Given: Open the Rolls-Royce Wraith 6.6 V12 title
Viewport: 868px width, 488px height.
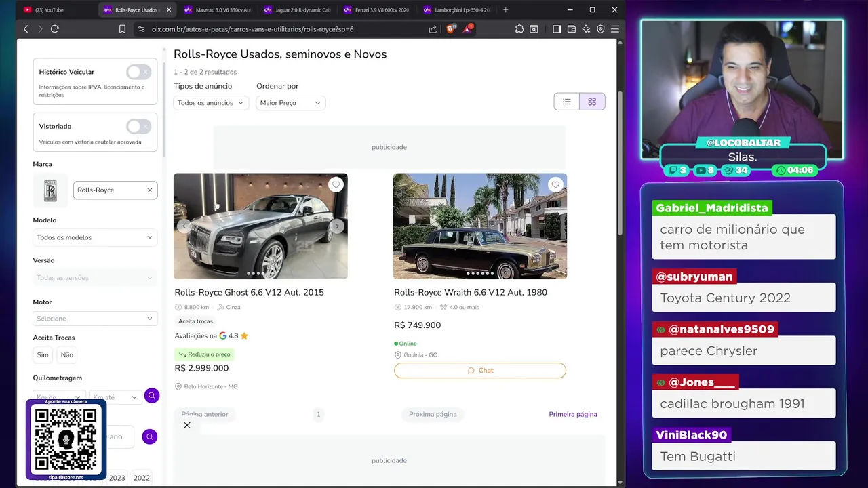Looking at the screenshot, I should 471,293.
